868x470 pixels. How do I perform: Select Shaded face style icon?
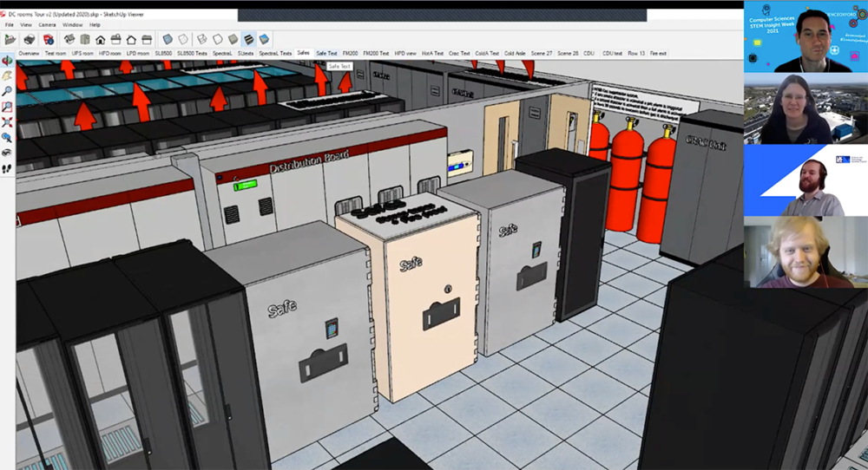click(x=233, y=39)
